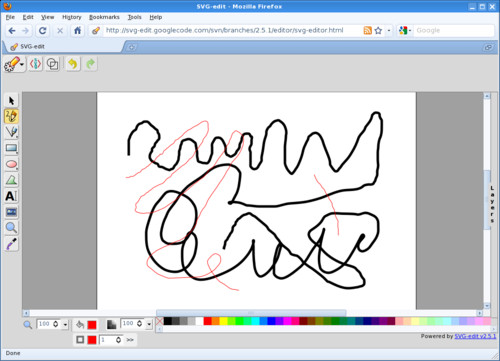Pick white from the color palette

point(199,321)
